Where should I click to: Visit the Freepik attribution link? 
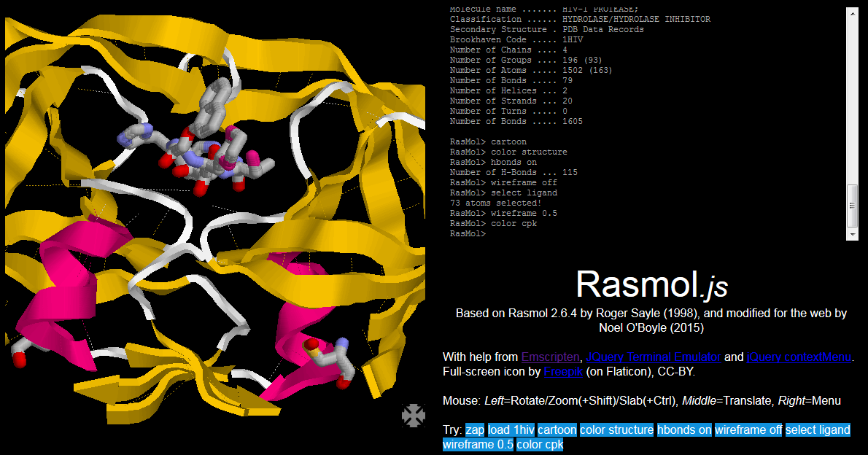pos(562,371)
